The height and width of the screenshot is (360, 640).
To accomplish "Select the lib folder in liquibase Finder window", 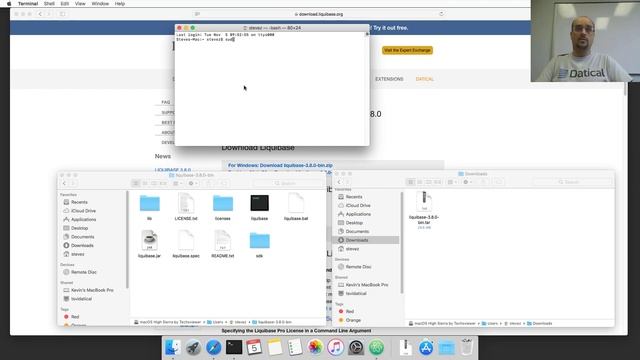I will point(149,207).
